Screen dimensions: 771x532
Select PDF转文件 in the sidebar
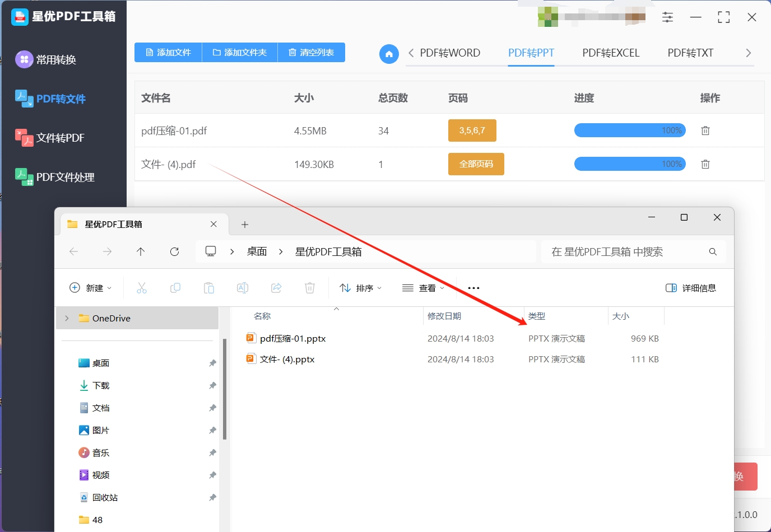(50, 99)
